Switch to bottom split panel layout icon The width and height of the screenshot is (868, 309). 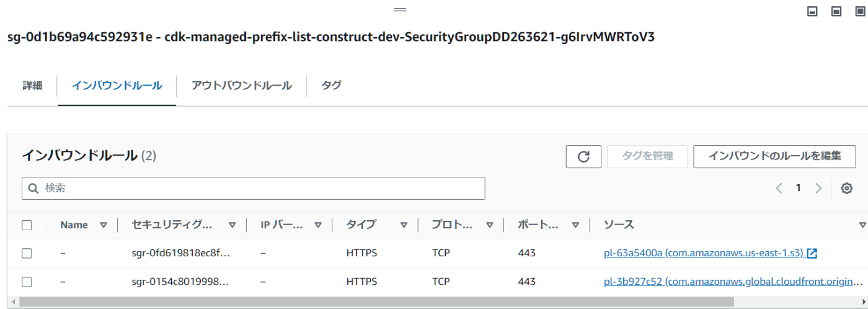[812, 11]
